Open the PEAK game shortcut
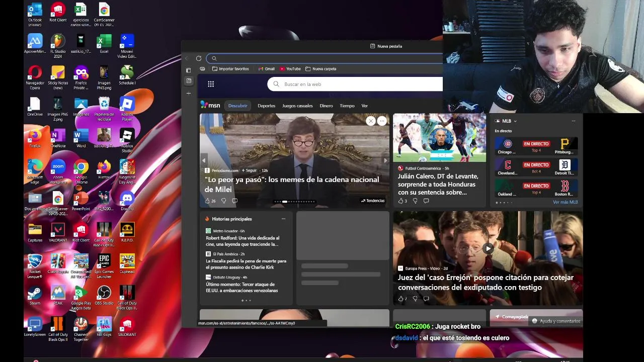 [x=58, y=296]
